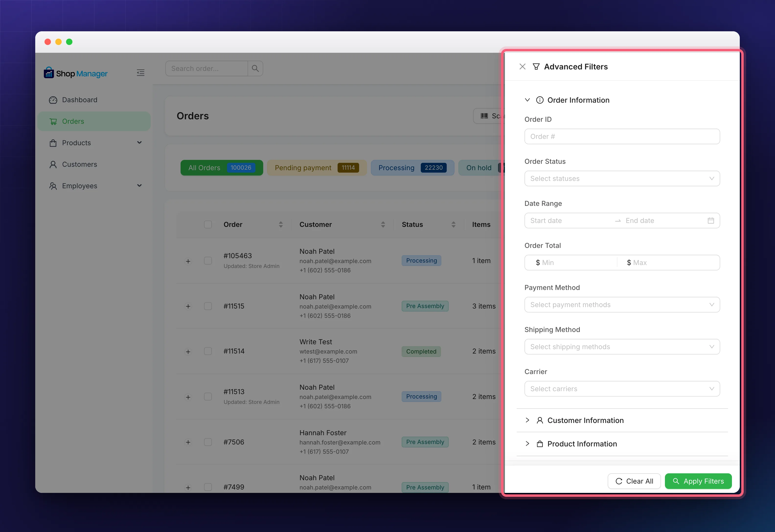Image resolution: width=775 pixels, height=532 pixels.
Task: Check the box for order #11514
Action: click(208, 351)
